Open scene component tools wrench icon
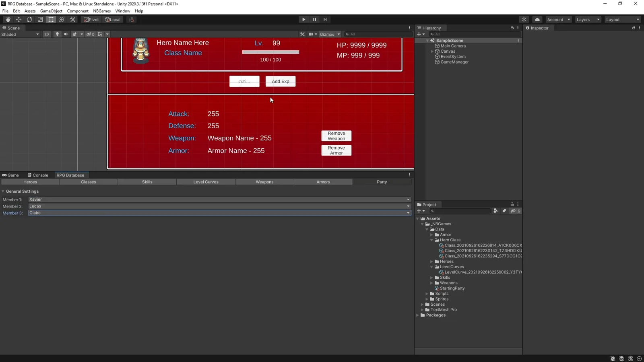The height and width of the screenshot is (362, 644). tap(302, 34)
